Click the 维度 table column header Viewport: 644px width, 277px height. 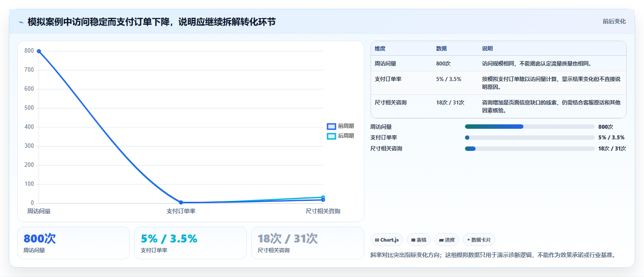pyautogui.click(x=380, y=49)
